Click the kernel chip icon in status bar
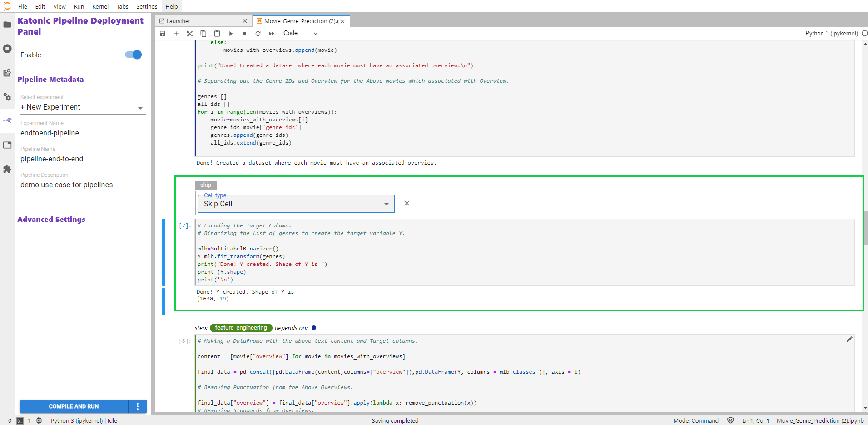 coord(39,420)
